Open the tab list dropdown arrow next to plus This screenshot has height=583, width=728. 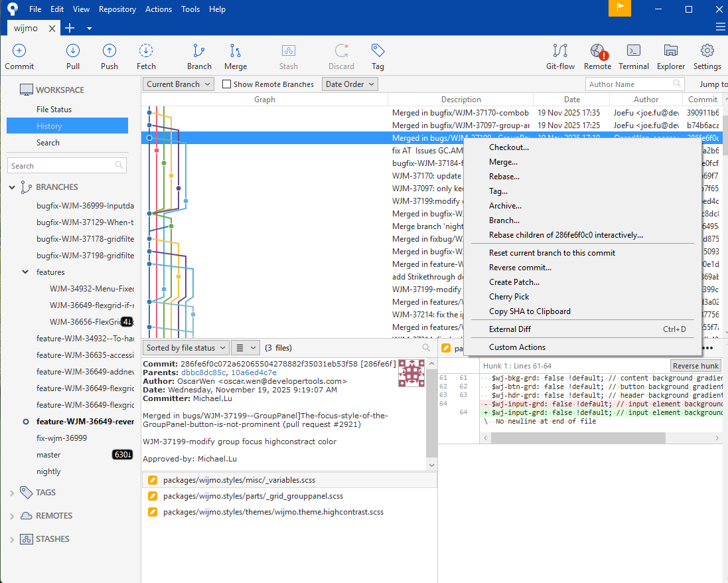[x=89, y=29]
